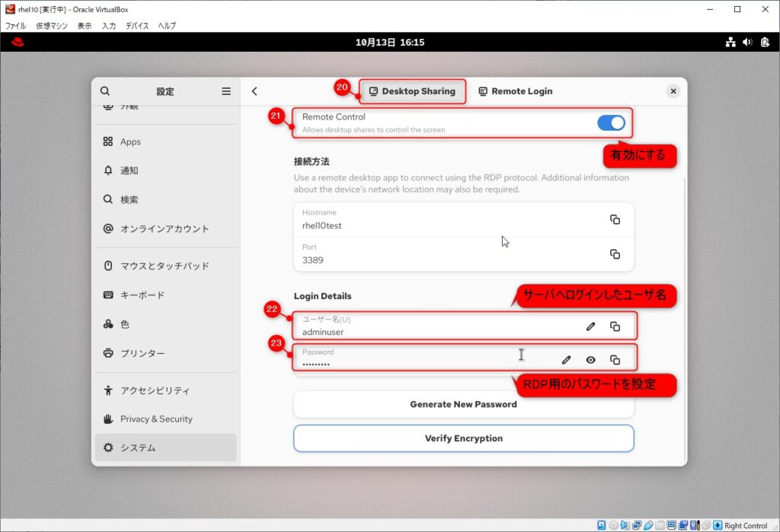Copy the adminuser username
The height and width of the screenshot is (532, 780).
point(615,326)
